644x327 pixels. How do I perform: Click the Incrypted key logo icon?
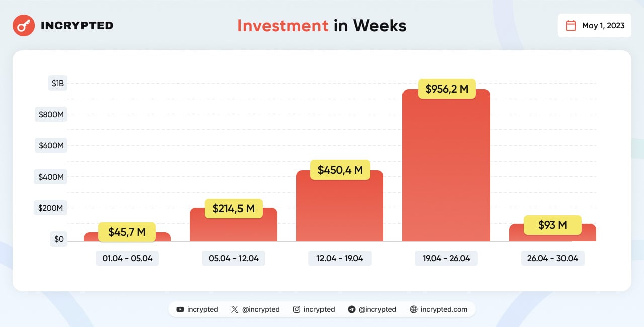point(24,25)
